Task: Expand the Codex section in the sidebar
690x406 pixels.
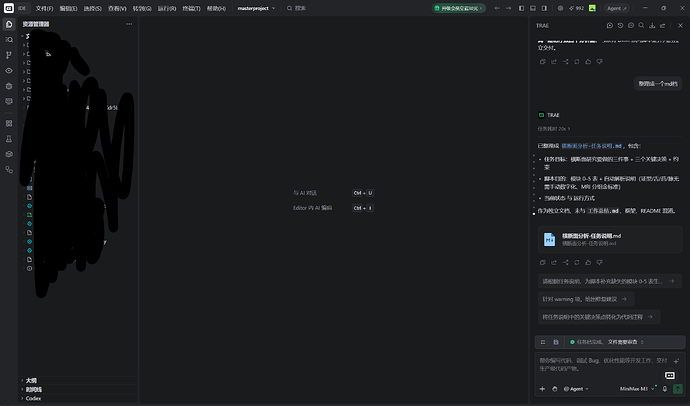Action: point(79,398)
